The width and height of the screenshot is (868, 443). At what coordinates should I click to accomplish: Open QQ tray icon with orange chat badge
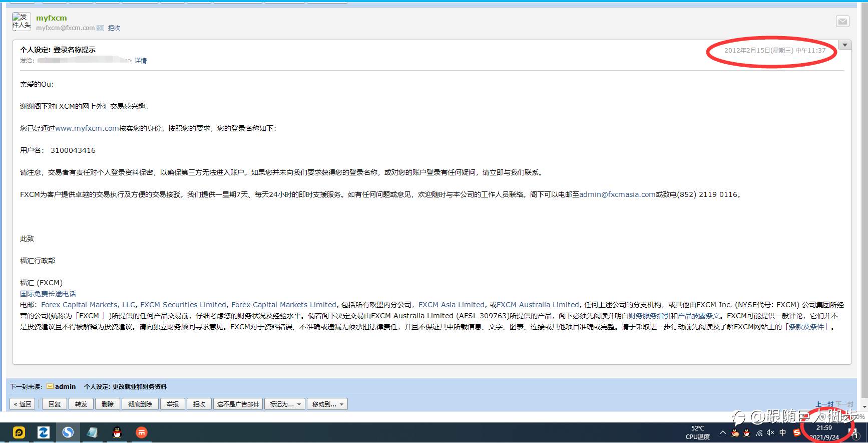click(735, 433)
